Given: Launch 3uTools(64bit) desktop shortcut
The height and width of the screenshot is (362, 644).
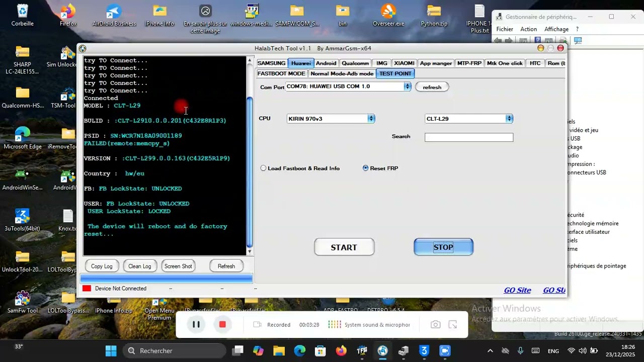Looking at the screenshot, I should (x=22, y=220).
